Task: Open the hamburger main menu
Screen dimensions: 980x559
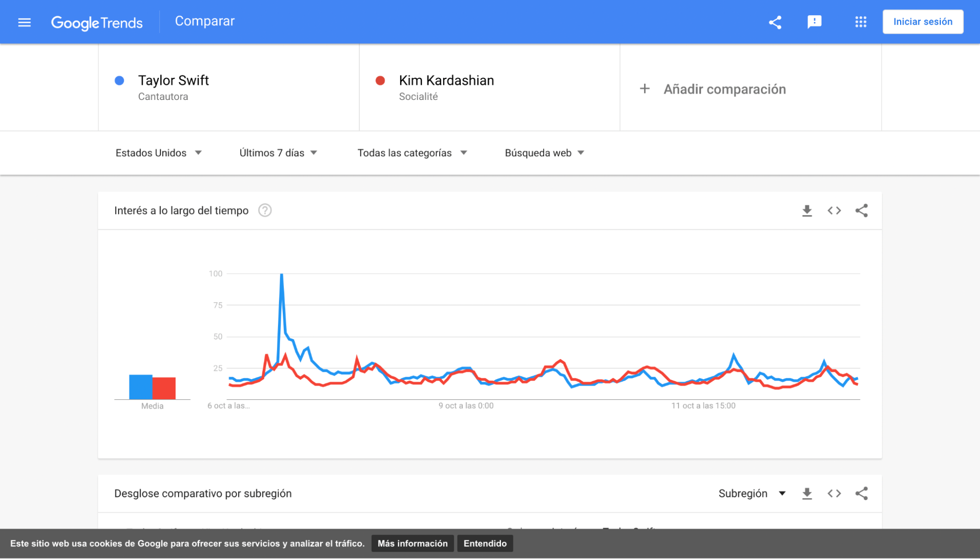Action: click(25, 22)
